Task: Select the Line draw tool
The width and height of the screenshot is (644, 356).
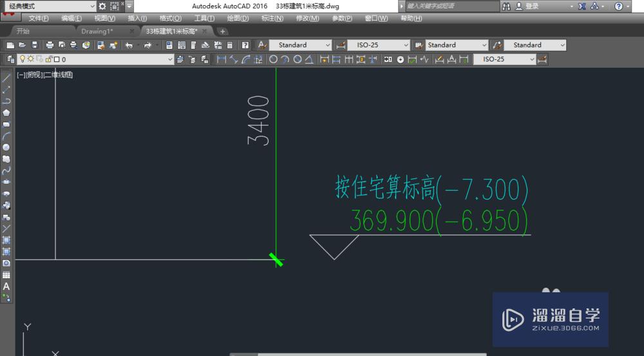Action: (6, 78)
